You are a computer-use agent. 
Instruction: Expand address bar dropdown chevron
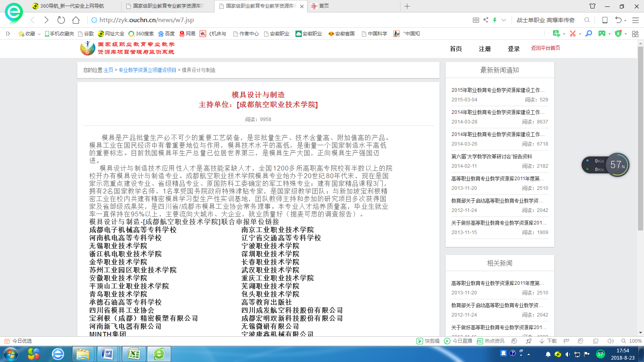[504, 20]
